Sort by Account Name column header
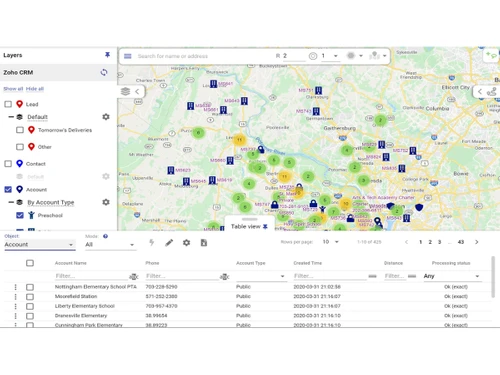 (71, 263)
